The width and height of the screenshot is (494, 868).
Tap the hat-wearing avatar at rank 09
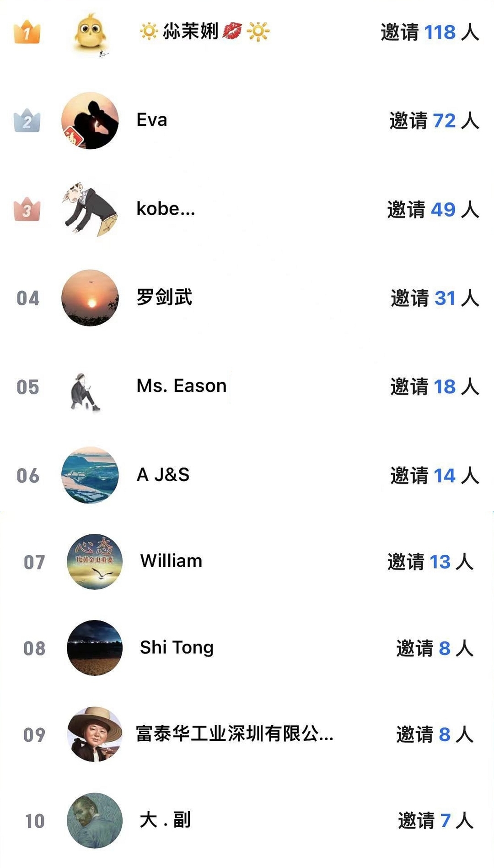tap(95, 734)
